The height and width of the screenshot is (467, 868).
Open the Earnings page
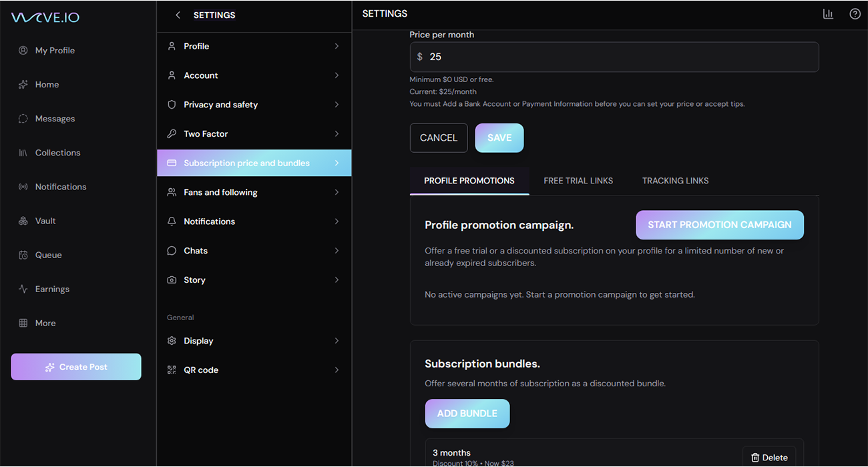(x=52, y=289)
